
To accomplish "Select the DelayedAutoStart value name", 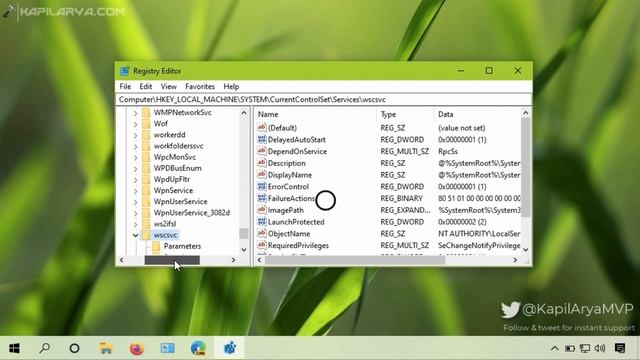I will tap(297, 140).
